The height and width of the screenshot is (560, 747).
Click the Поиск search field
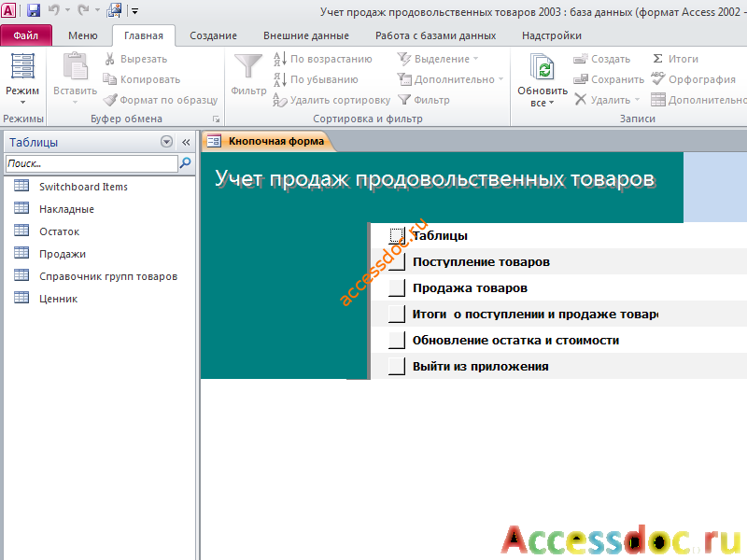click(92, 163)
